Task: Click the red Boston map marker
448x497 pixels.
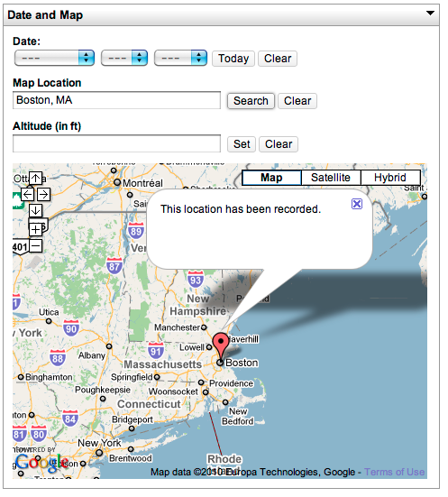Action: pyautogui.click(x=221, y=345)
